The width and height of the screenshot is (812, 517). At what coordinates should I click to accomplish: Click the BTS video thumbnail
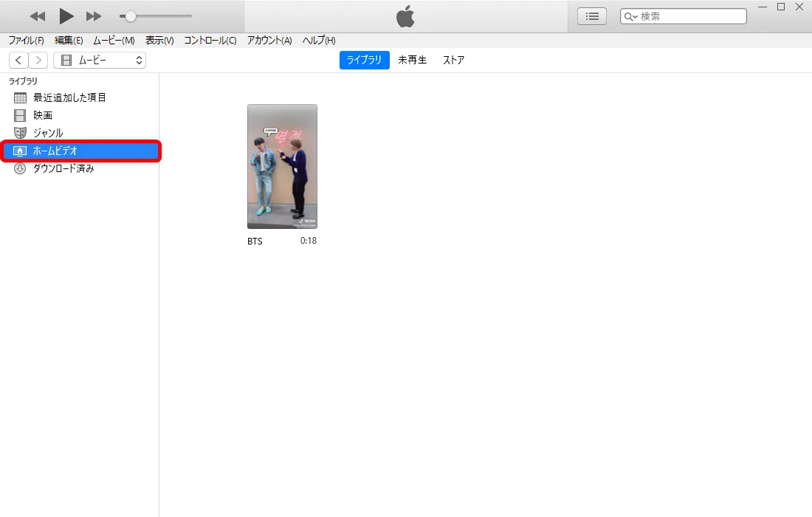point(282,166)
